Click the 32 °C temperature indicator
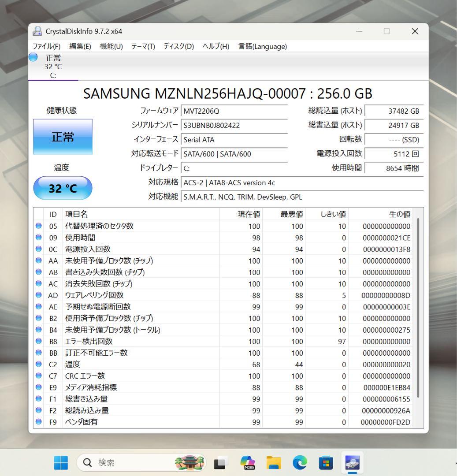457x476 pixels. point(63,188)
